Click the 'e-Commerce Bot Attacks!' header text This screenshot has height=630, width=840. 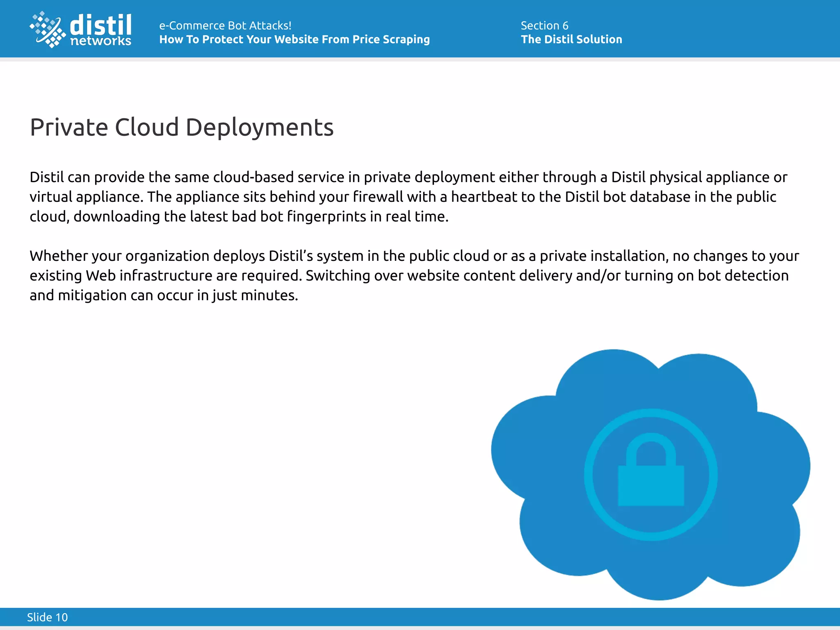pos(225,25)
